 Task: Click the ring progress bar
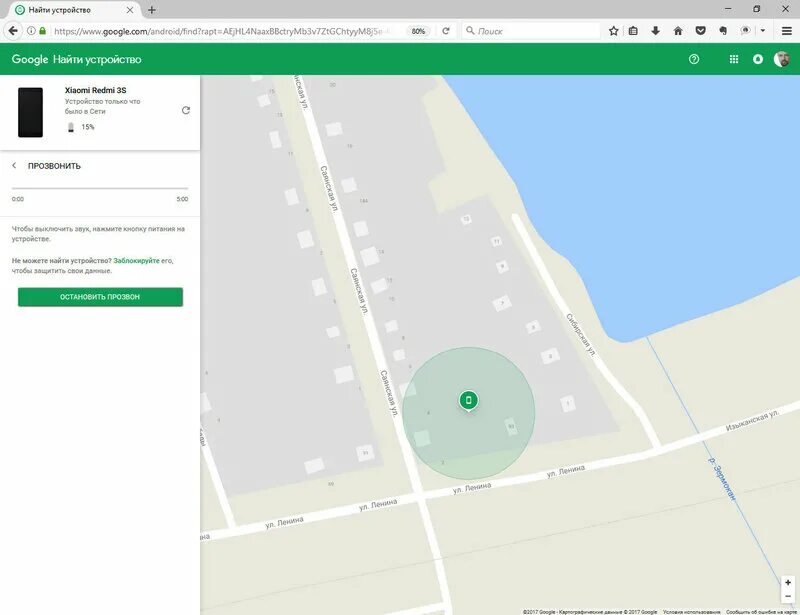coord(100,188)
